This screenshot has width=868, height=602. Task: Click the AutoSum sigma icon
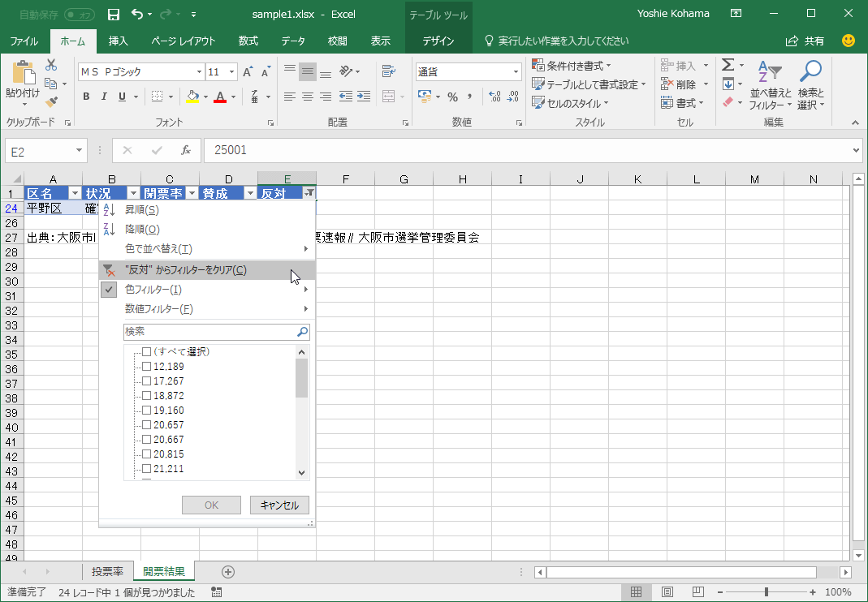pyautogui.click(x=728, y=65)
